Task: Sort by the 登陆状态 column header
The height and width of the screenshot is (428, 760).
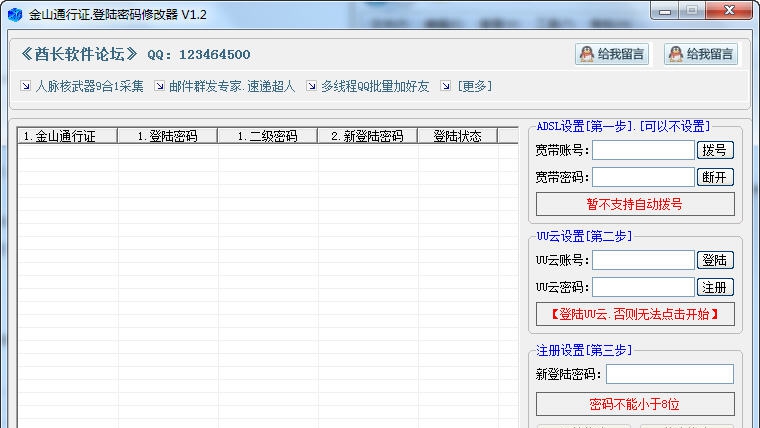Action: pos(458,136)
